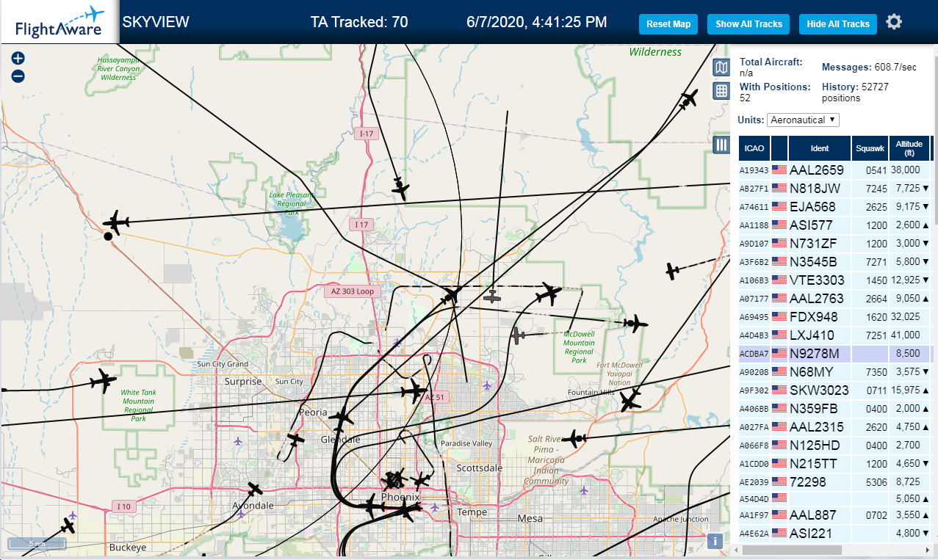
Task: Select aircraft icon by AZ 51 marker
Action: (x=414, y=390)
